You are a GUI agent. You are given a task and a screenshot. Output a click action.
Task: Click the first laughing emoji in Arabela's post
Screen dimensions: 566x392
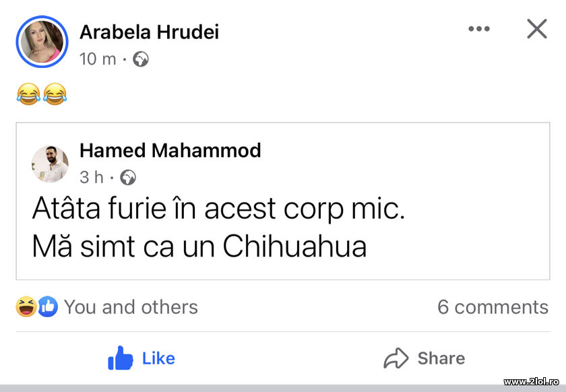(28, 94)
